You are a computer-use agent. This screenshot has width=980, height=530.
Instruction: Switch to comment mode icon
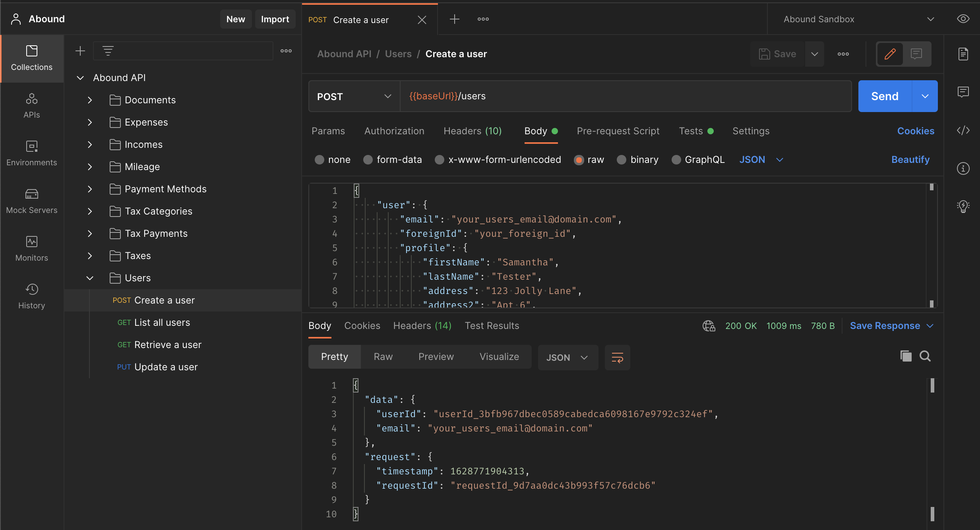[916, 54]
